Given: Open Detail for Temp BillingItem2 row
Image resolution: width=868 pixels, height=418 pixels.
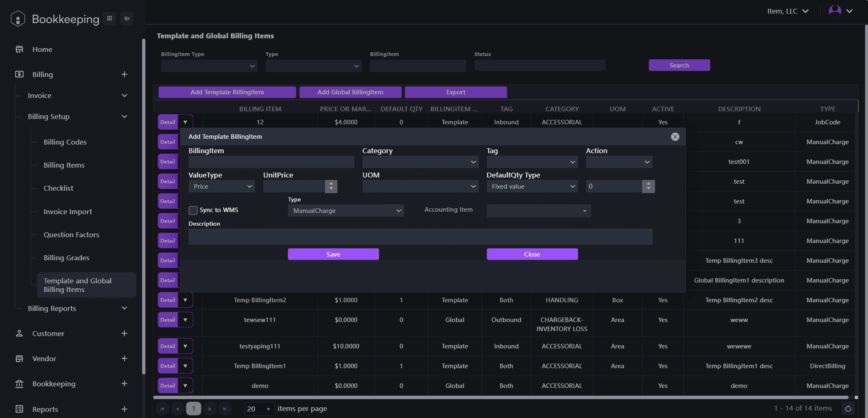Looking at the screenshot, I should 168,300.
